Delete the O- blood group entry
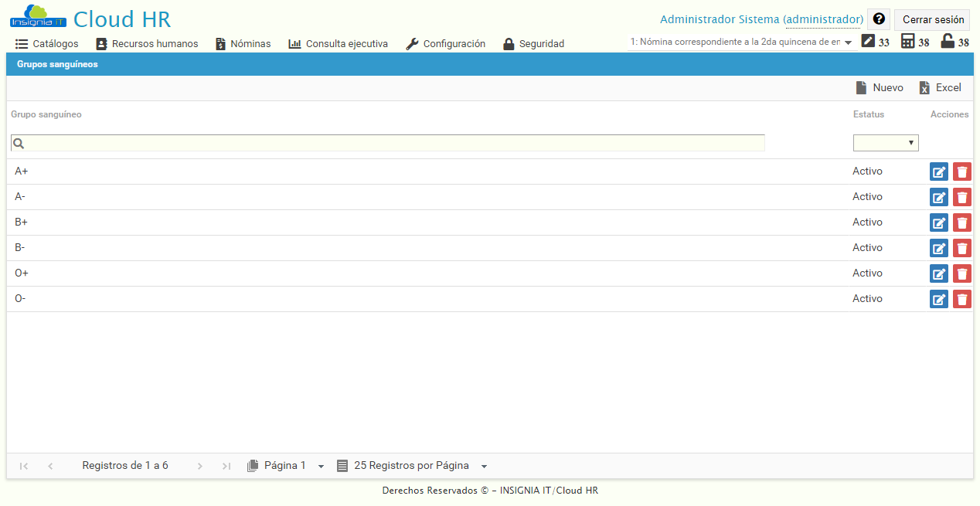 coord(961,299)
